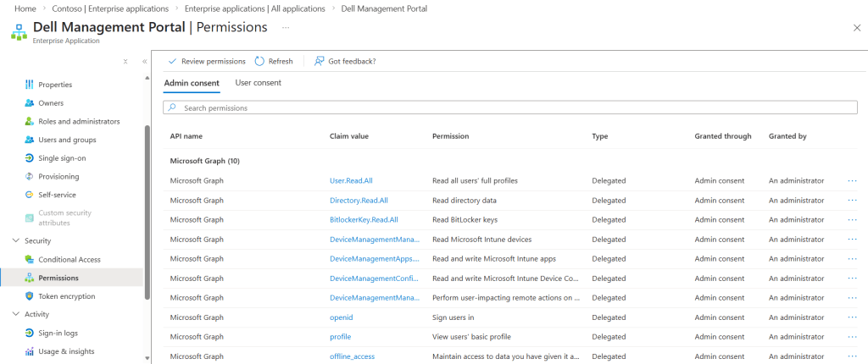
Task: Click the Refresh toolbar button
Action: pos(274,61)
